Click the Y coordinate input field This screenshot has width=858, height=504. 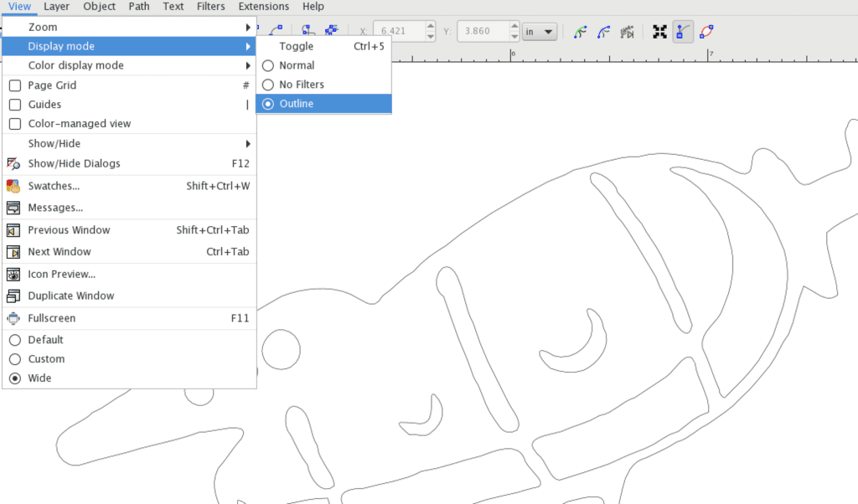pos(482,32)
